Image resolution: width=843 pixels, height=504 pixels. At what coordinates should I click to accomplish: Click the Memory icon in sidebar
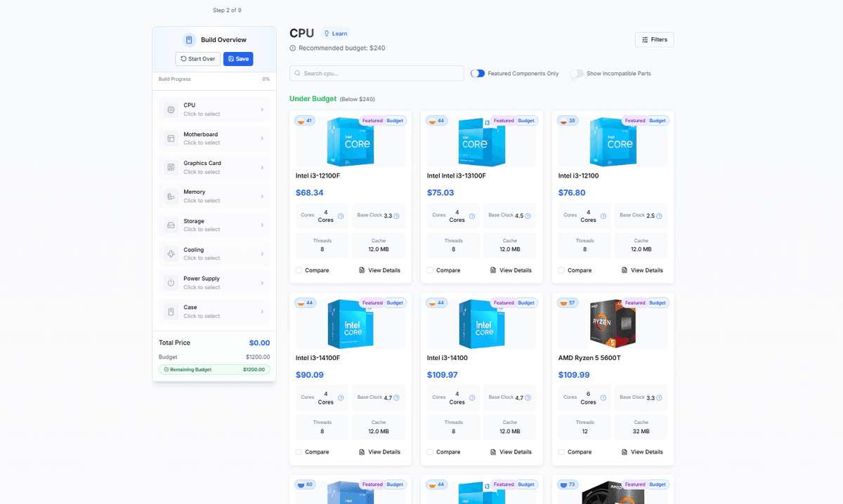point(171,197)
